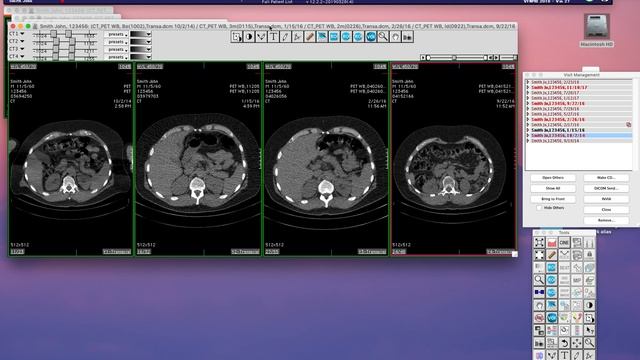The width and height of the screenshot is (640, 360).
Task: Expand the Smith 9/22/16 visit row
Action: point(528,103)
